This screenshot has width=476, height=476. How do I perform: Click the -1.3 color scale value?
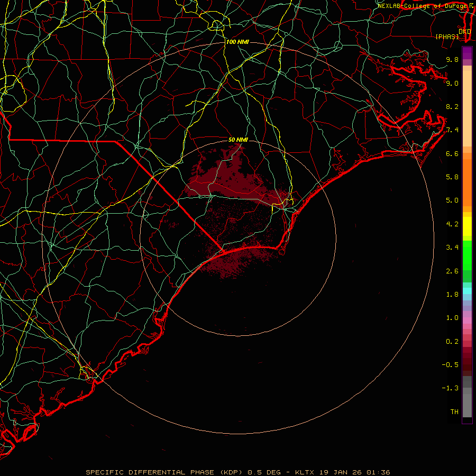coord(450,388)
